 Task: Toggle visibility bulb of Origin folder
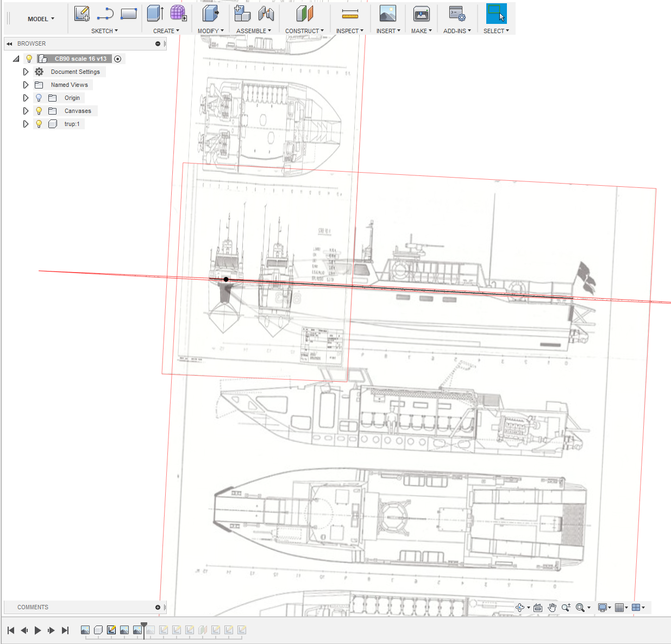pyautogui.click(x=39, y=98)
